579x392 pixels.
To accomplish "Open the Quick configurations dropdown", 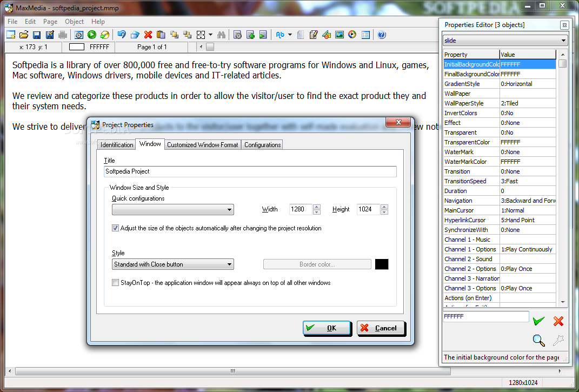I will tap(173, 209).
